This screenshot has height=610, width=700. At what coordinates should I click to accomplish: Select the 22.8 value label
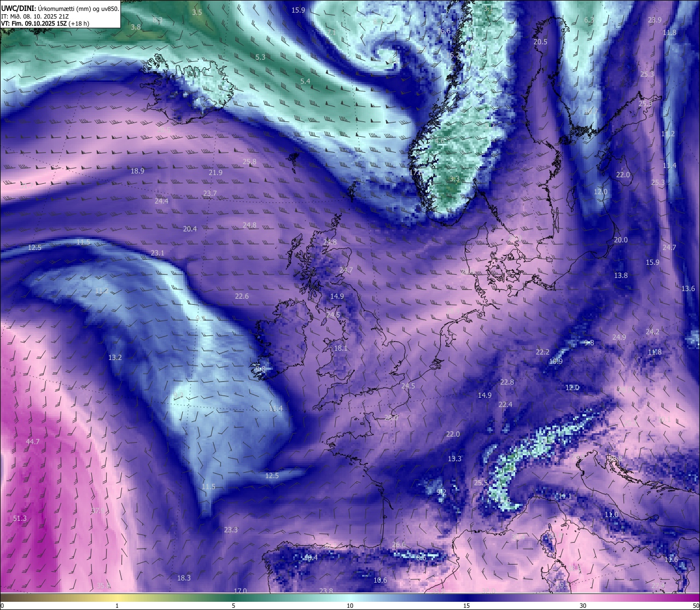pos(507,382)
